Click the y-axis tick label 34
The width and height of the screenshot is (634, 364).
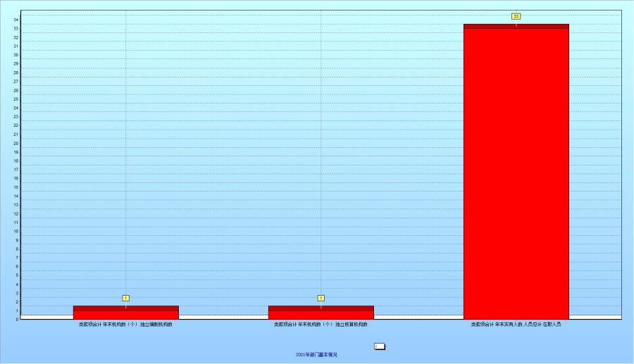tap(15, 20)
